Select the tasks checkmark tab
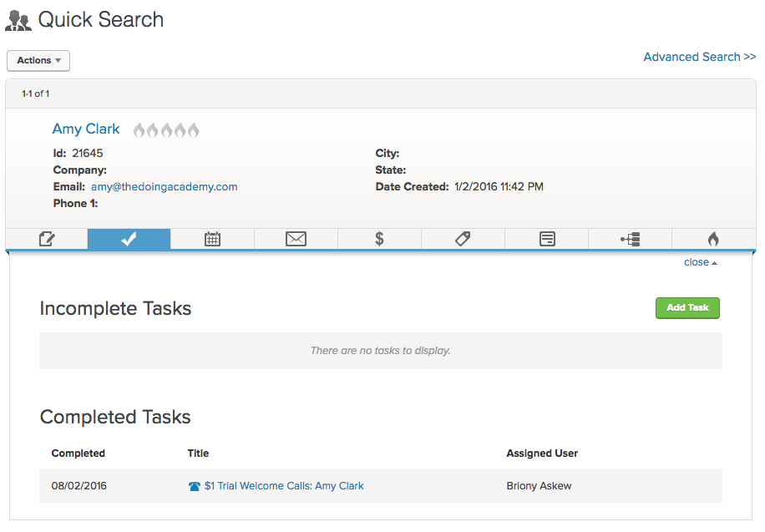Screen dimensions: 765x532 [129, 239]
